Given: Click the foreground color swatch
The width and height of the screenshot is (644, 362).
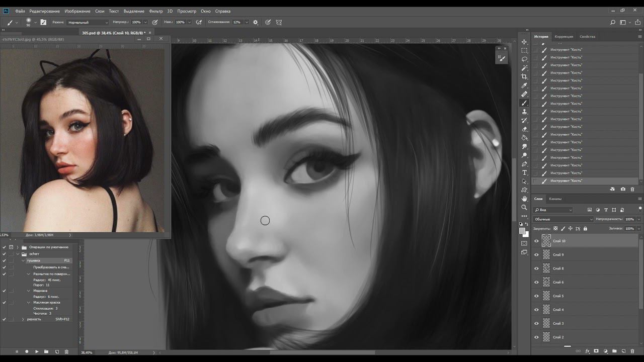Looking at the screenshot, I should pos(522,231).
